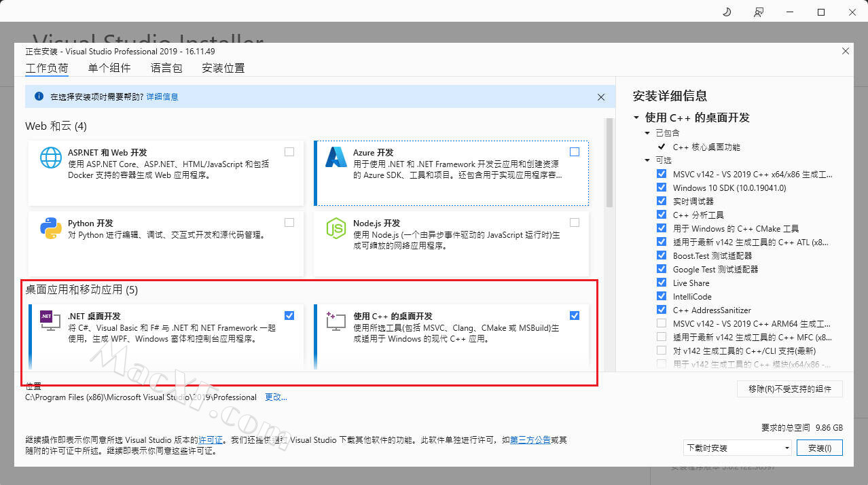868x485 pixels.
Task: Uncheck Boost.Test 测试适配器 option
Action: coord(662,255)
